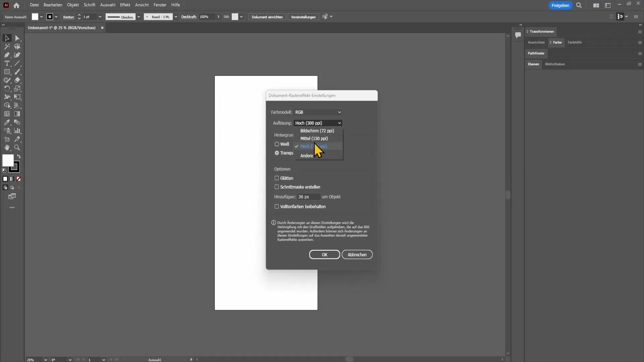The image size is (644, 362).
Task: Select the Free Transform tool
Action: (x=17, y=97)
